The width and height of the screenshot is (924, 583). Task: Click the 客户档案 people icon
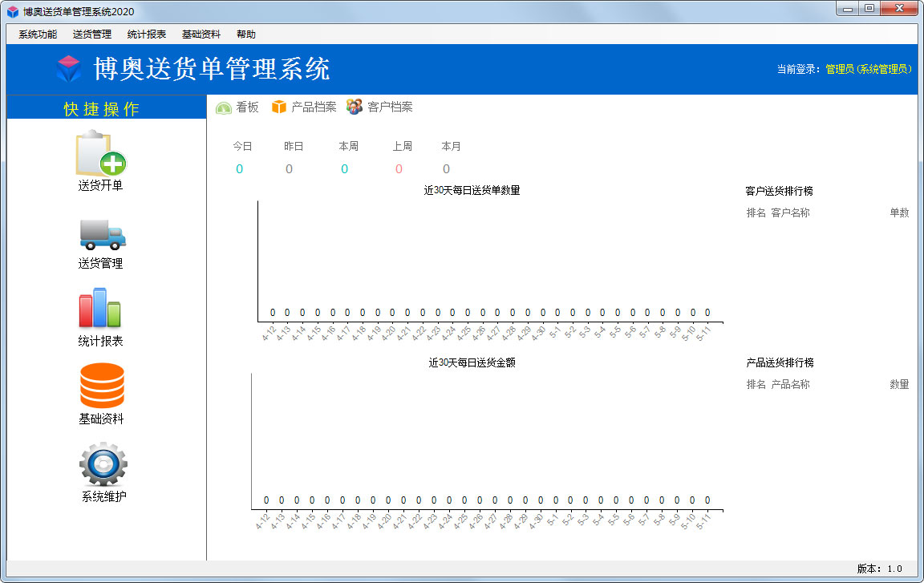(x=355, y=107)
